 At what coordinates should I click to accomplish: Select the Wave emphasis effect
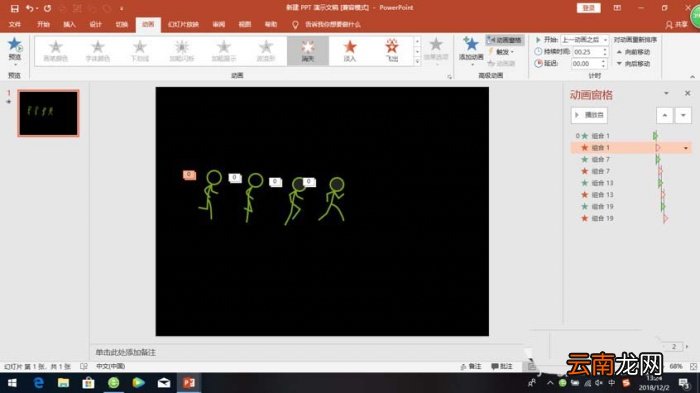pyautogui.click(x=265, y=51)
